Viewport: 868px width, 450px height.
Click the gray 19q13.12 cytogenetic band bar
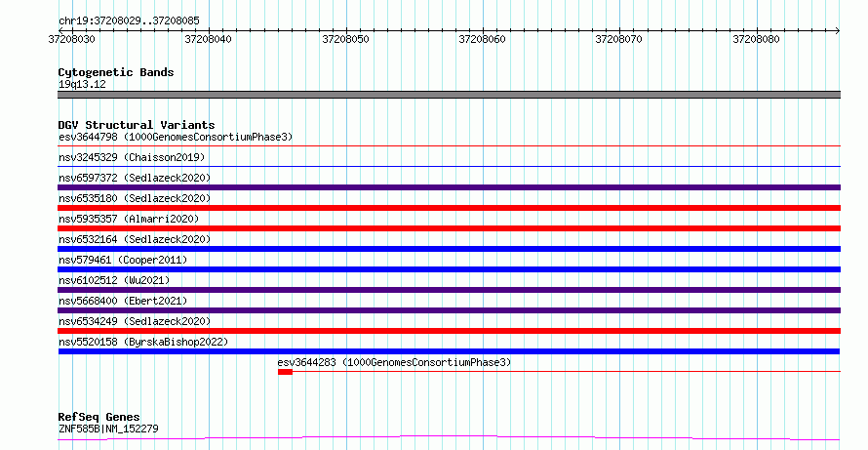coord(449,95)
